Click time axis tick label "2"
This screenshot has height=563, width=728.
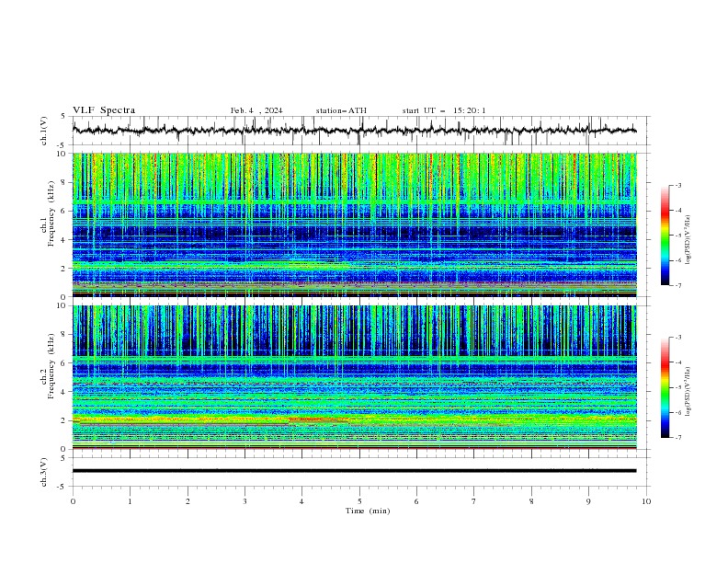tap(188, 501)
